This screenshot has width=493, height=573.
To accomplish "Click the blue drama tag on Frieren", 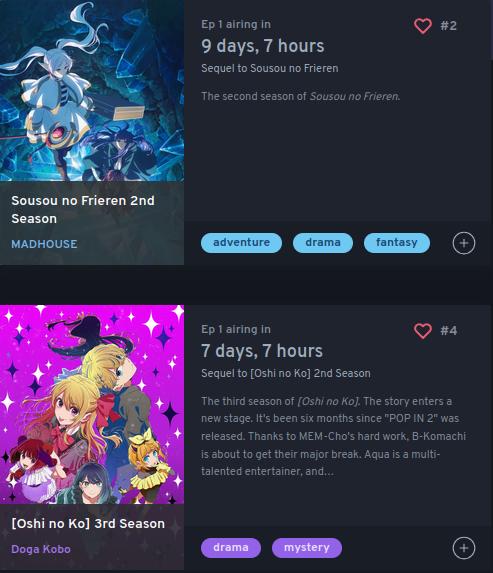I will [323, 243].
